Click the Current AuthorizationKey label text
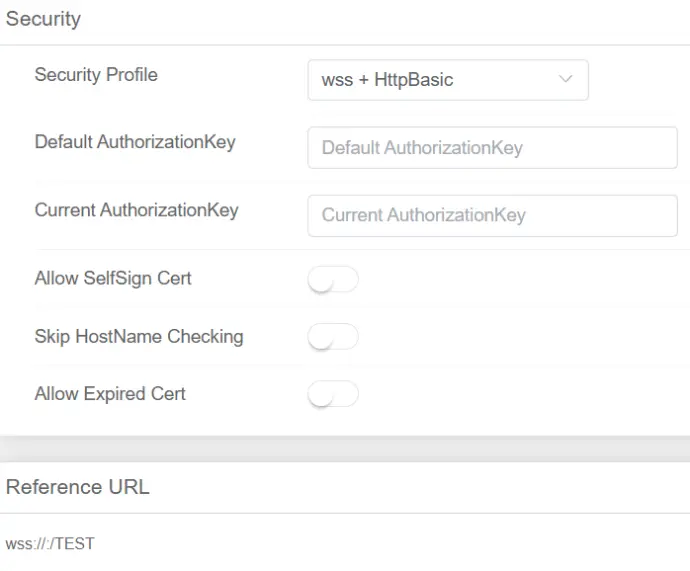This screenshot has height=571, width=690. click(136, 210)
